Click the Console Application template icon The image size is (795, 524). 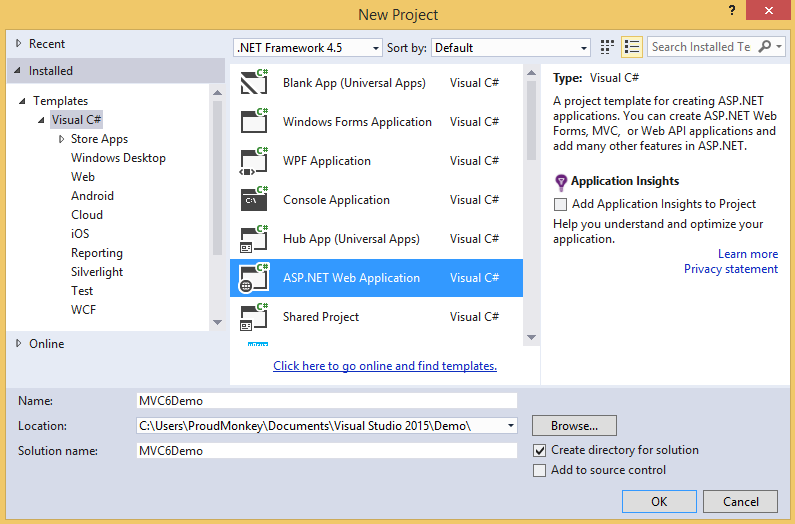click(254, 199)
